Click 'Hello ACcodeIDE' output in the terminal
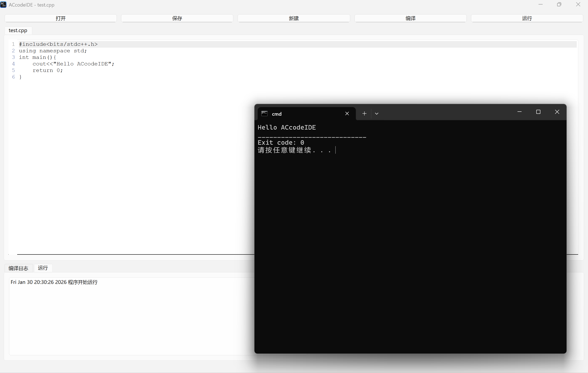Screen dimensions: 588x373 287,128
